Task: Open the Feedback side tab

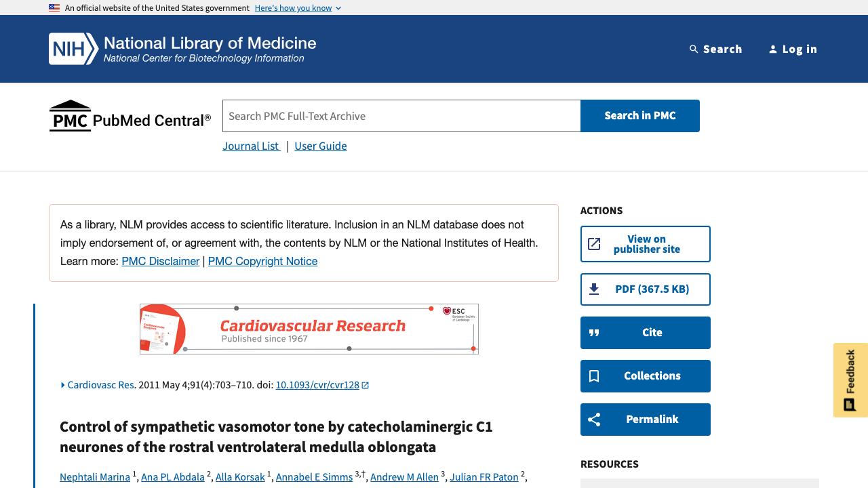Action: click(x=850, y=380)
